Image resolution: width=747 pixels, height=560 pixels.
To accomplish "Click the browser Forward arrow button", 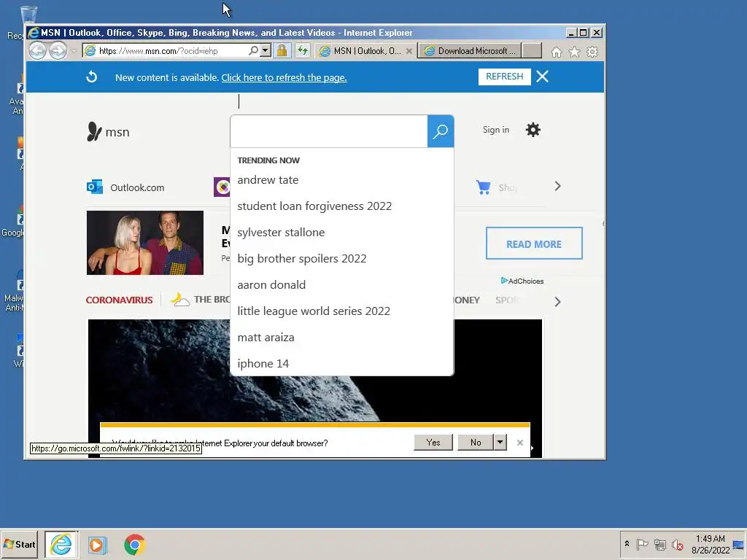I will coord(58,50).
